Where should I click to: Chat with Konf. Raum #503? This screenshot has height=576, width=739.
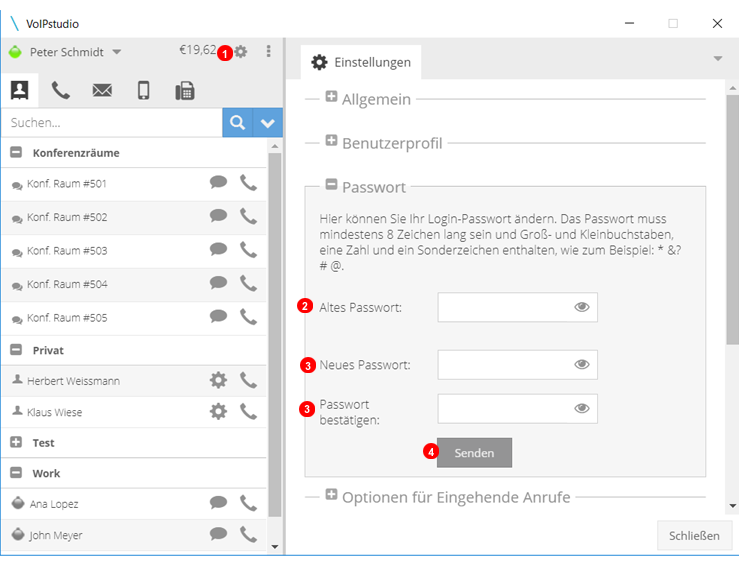[x=218, y=249]
